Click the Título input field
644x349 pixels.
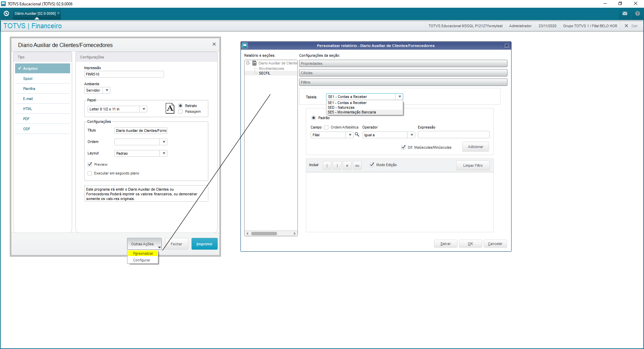(141, 131)
